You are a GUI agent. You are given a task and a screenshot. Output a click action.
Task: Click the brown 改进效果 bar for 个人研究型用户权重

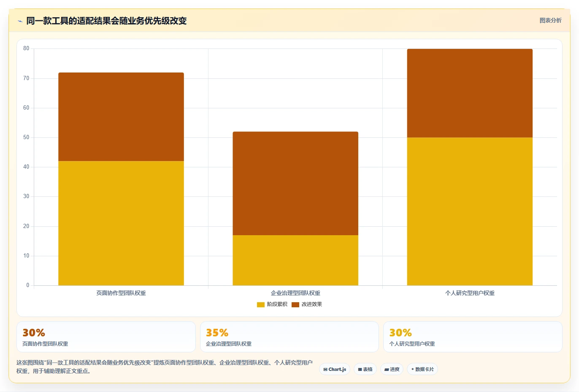tap(470, 93)
